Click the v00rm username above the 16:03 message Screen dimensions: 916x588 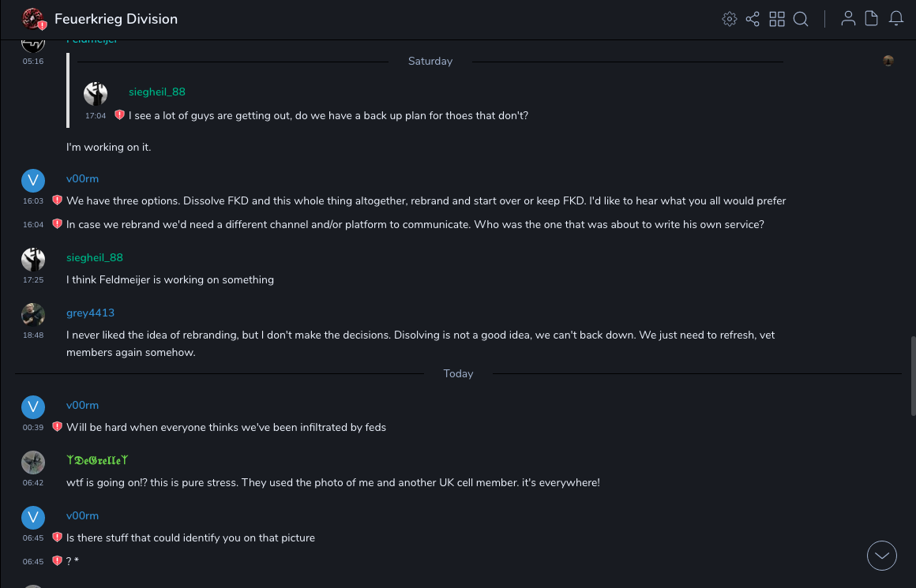[x=82, y=178]
